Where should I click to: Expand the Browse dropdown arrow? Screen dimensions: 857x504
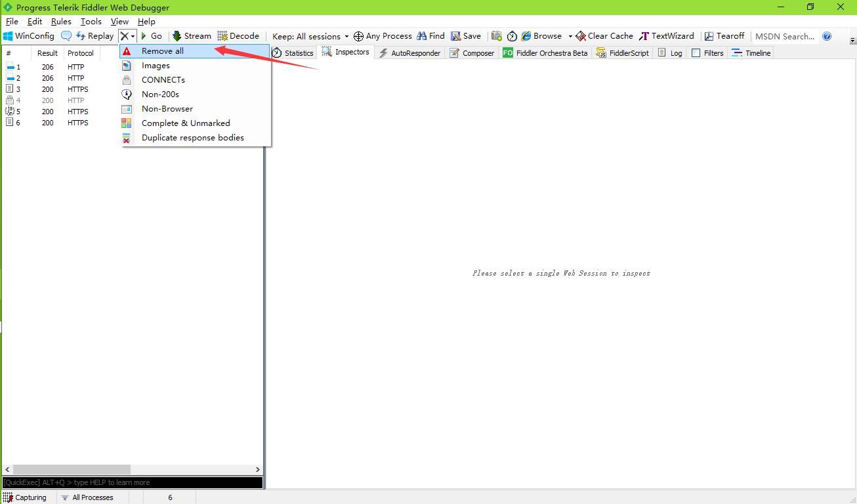[x=570, y=36]
